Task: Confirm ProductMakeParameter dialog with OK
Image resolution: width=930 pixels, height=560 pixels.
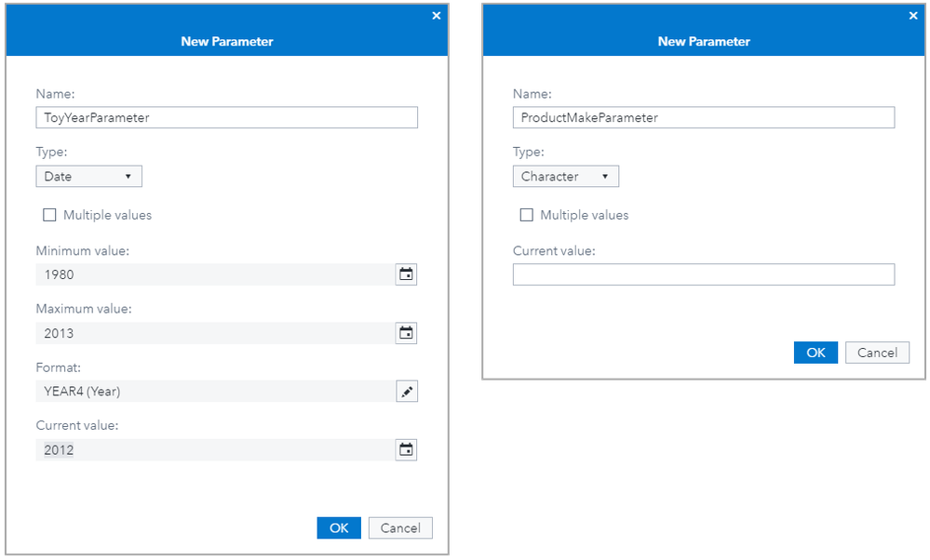Action: coord(815,353)
